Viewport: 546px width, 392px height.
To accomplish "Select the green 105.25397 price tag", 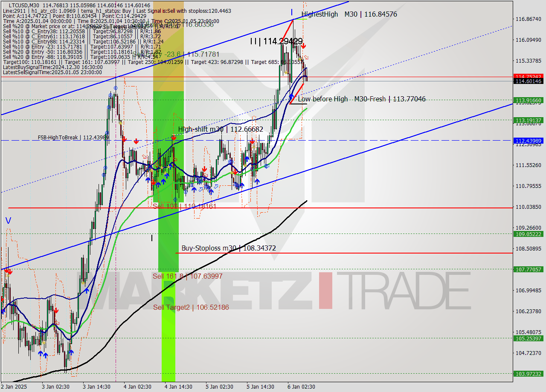I will (529, 338).
